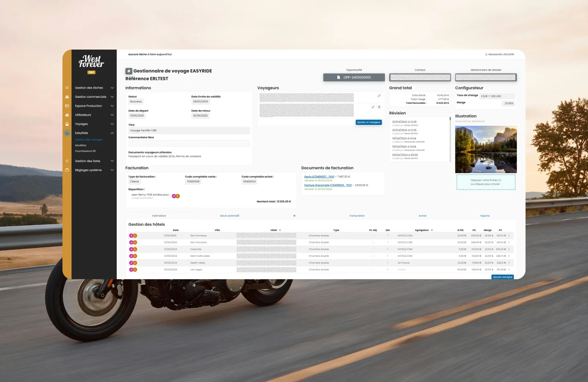Click Alessandro GIULIANI user name
588x382 pixels.
tap(501, 54)
